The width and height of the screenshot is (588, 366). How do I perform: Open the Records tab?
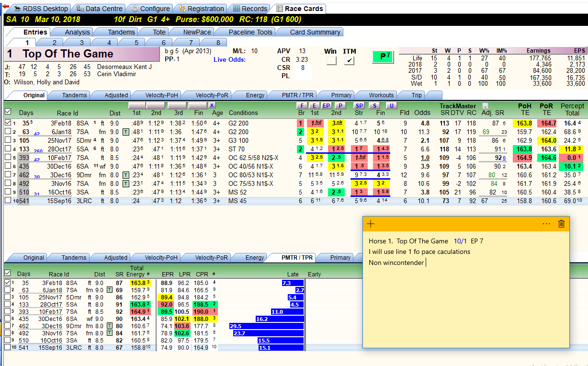[x=249, y=9]
